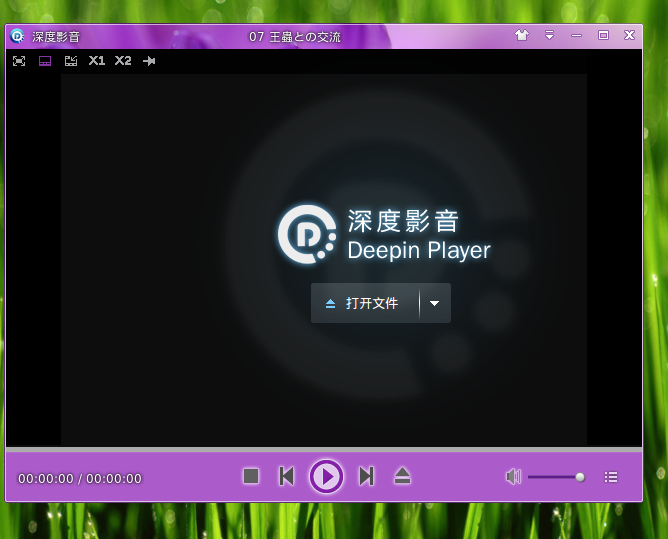This screenshot has width=668, height=539.
Task: Click the 打开文件 open file button
Action: coord(365,303)
